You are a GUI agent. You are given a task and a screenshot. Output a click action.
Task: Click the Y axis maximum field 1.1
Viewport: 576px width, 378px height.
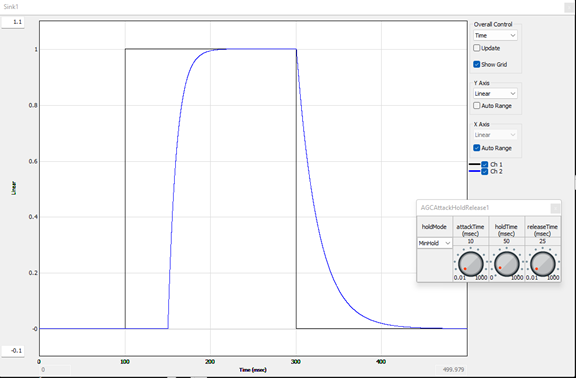click(x=13, y=22)
